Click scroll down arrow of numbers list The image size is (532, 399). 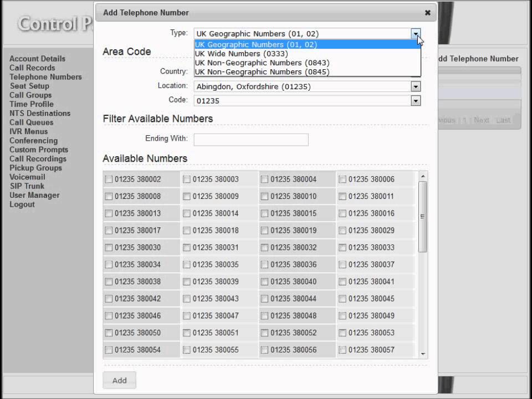pos(423,354)
